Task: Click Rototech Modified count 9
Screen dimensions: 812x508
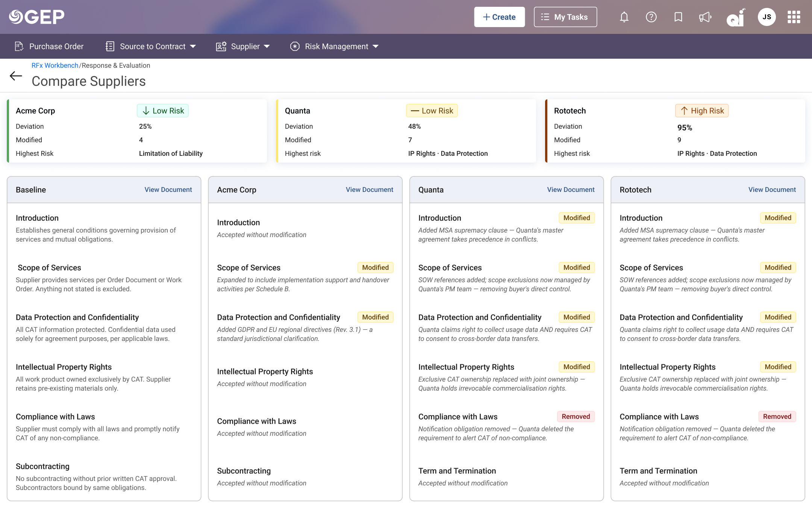Action: pos(679,140)
